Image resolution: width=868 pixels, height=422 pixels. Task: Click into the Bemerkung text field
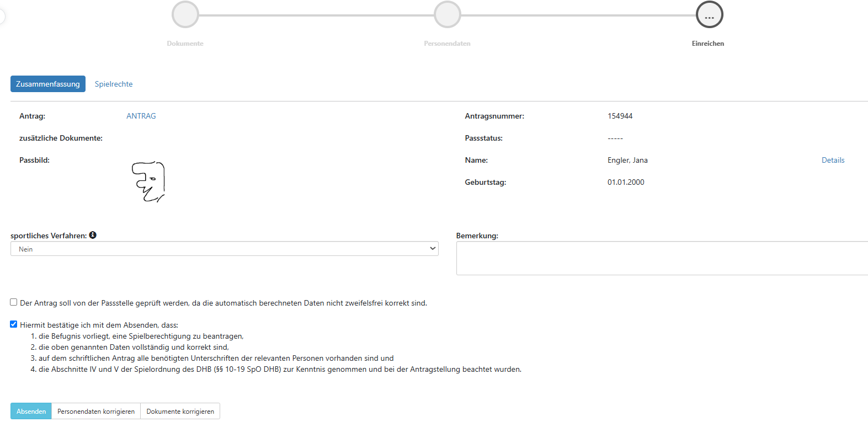[662, 258]
